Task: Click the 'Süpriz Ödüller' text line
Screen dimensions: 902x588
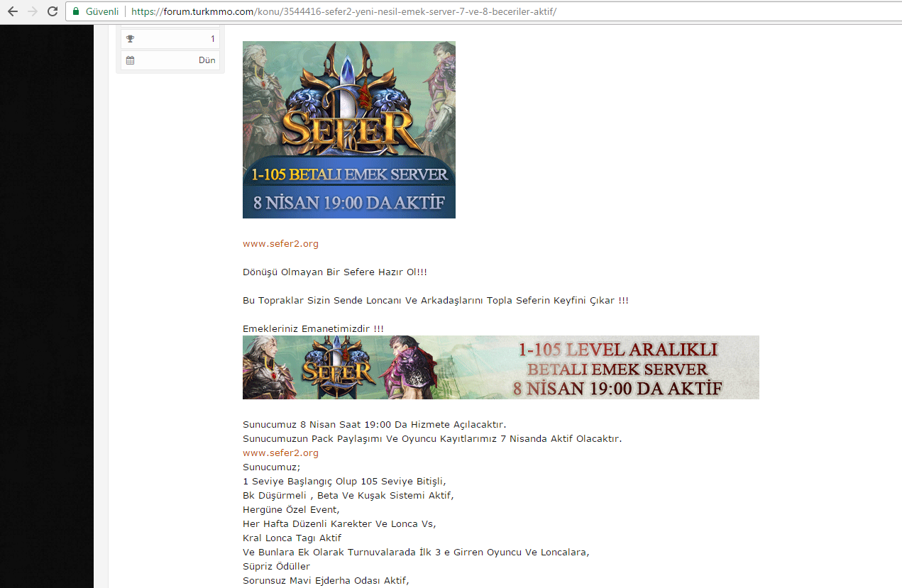Action: point(276,566)
